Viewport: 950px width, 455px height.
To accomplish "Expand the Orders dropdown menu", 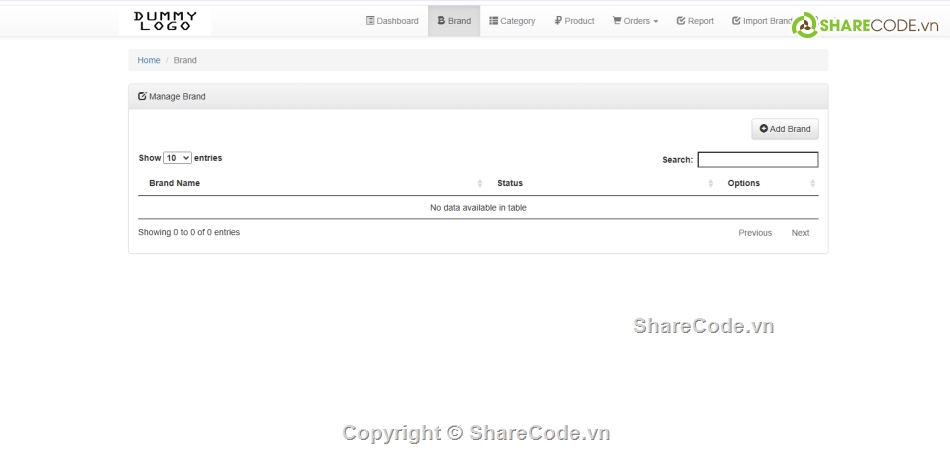I will click(x=635, y=21).
